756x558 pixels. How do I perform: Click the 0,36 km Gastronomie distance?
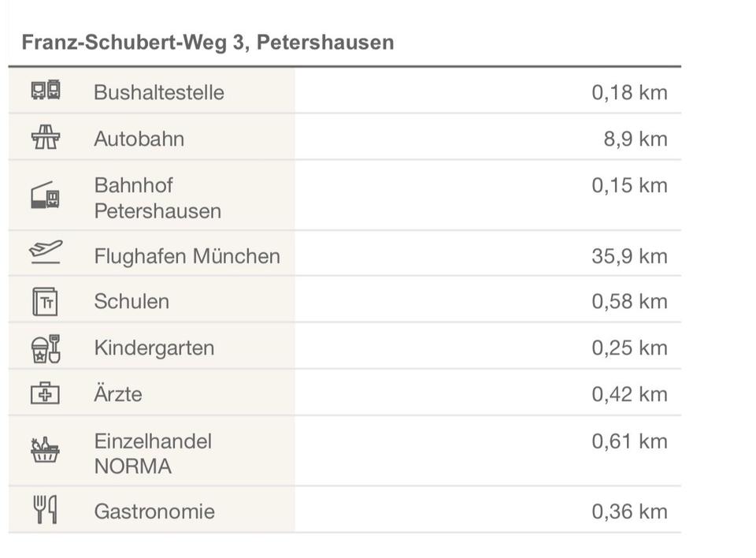pos(629,511)
